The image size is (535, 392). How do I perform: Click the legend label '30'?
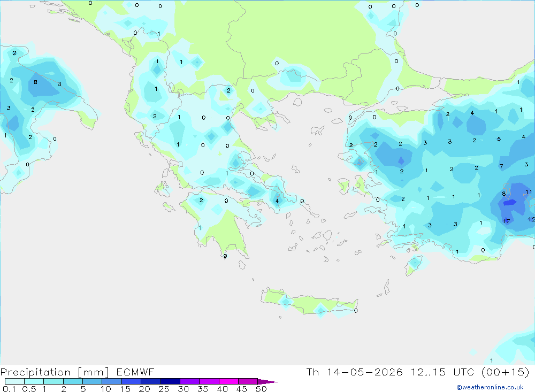coord(183,389)
